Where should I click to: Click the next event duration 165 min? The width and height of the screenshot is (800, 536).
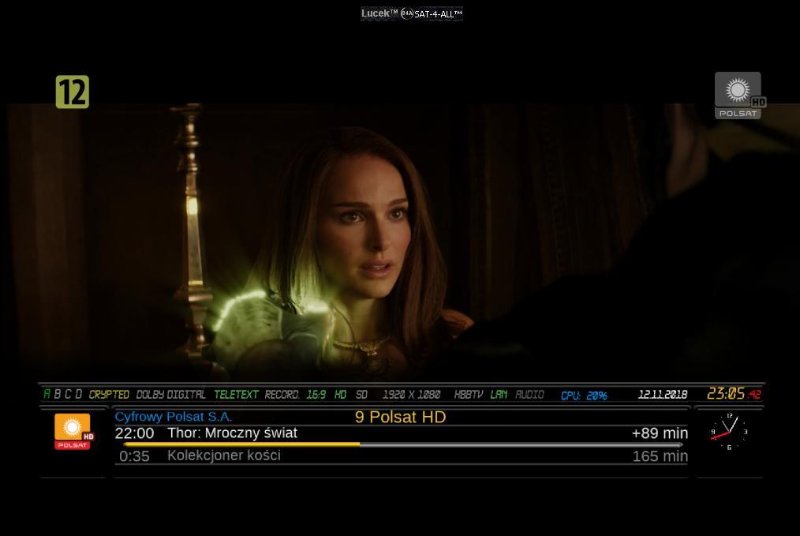click(x=660, y=456)
